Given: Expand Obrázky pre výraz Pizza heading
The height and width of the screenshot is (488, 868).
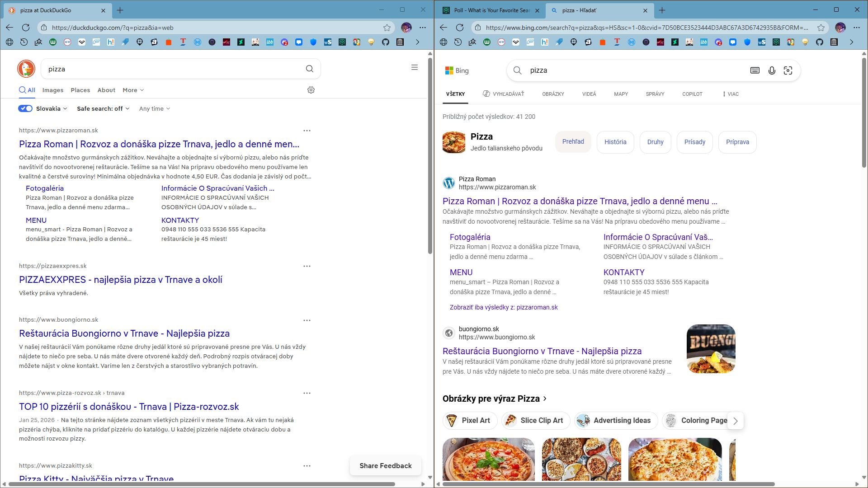Looking at the screenshot, I should 495,399.
